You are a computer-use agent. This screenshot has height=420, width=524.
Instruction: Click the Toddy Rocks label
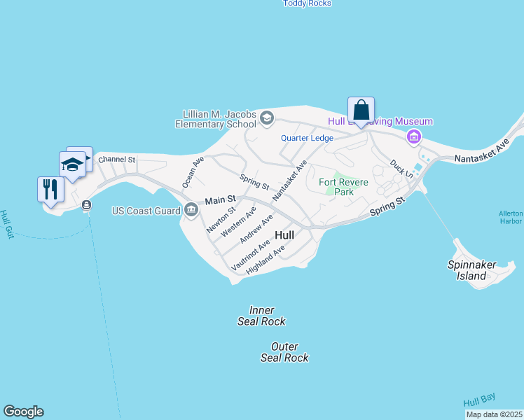[307, 3]
